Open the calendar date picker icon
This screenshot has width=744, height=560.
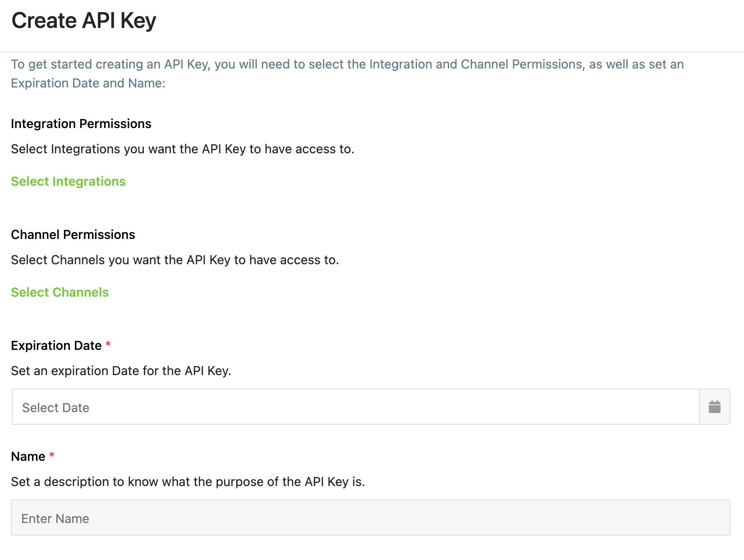tap(715, 407)
